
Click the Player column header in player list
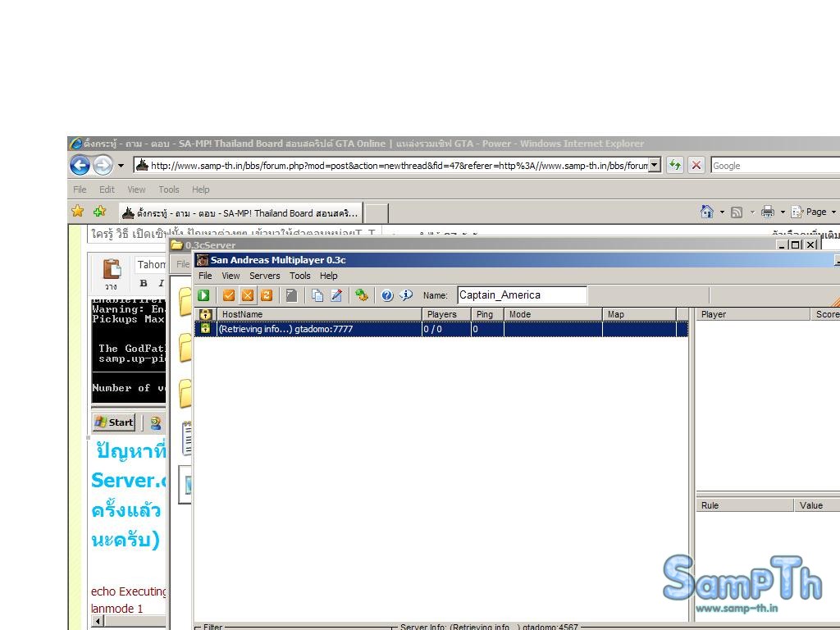point(753,314)
